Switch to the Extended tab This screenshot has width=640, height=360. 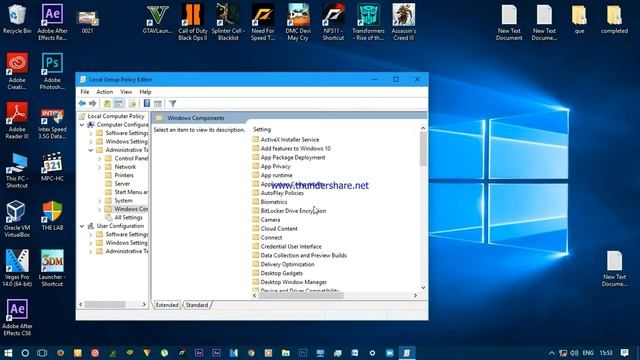click(x=167, y=305)
